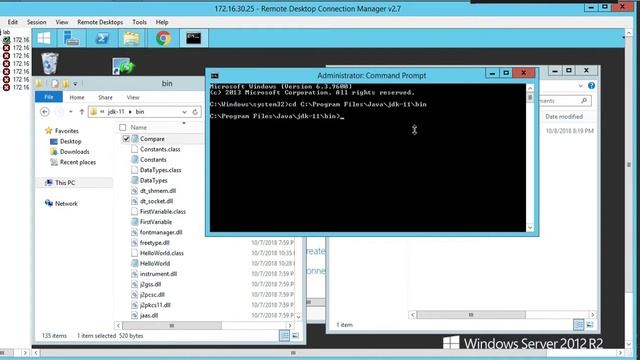This screenshot has width=640, height=360.
Task: Switch to the Explorer View ribbon tab
Action: click(133, 97)
